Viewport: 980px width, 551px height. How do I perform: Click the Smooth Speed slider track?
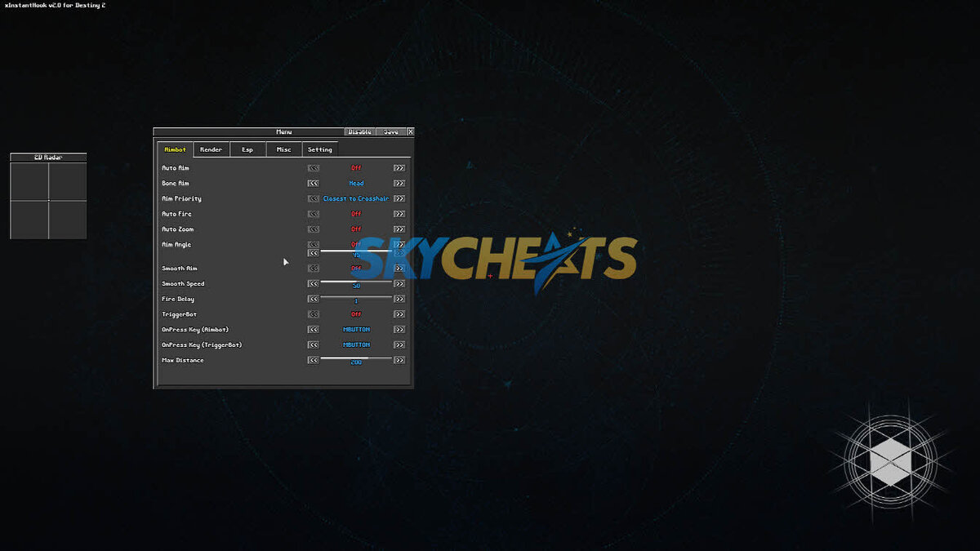click(356, 282)
